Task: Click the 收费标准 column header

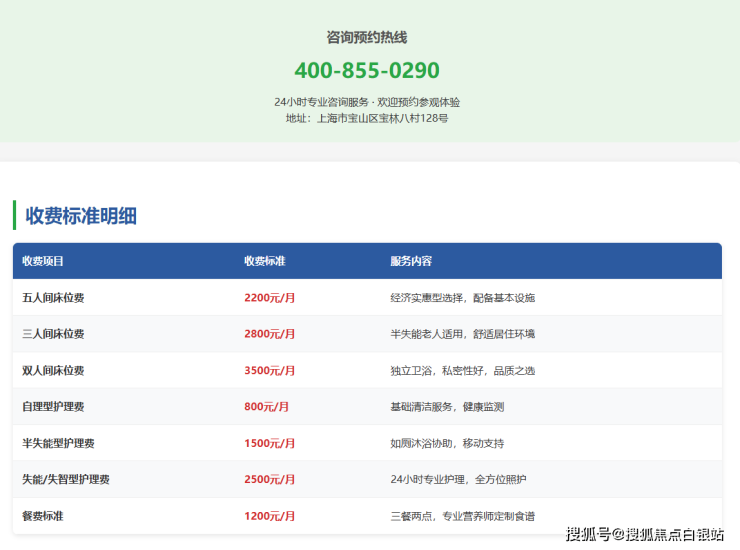Action: pyautogui.click(x=265, y=261)
